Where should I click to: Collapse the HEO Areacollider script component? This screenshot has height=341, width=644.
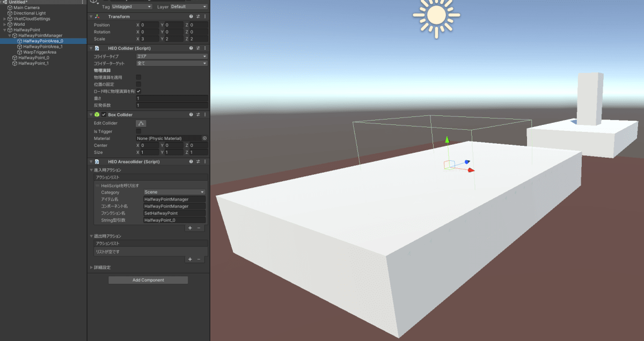pyautogui.click(x=91, y=161)
